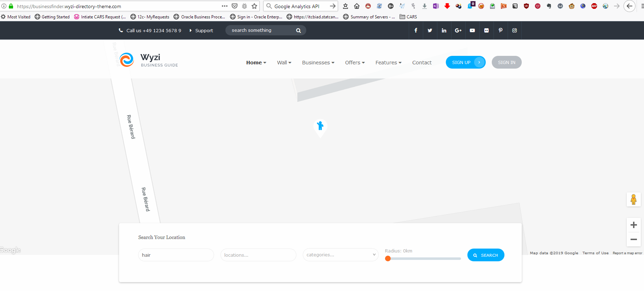The width and height of the screenshot is (644, 291).
Task: Open the Facebook social icon
Action: click(x=416, y=30)
